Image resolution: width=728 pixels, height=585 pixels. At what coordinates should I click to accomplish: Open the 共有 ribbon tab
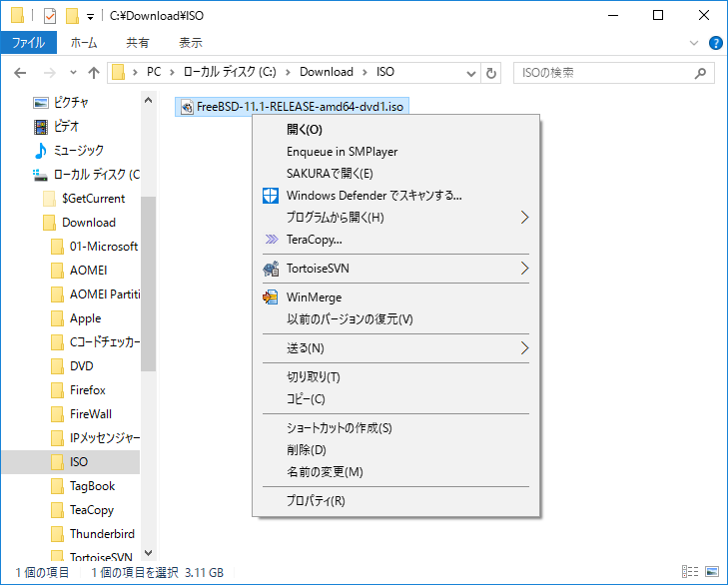tap(138, 43)
